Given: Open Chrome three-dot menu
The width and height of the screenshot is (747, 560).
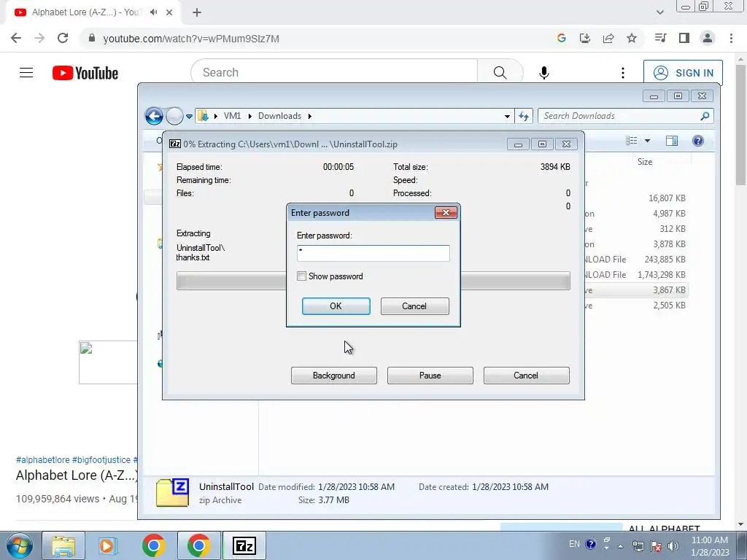Looking at the screenshot, I should 731,38.
